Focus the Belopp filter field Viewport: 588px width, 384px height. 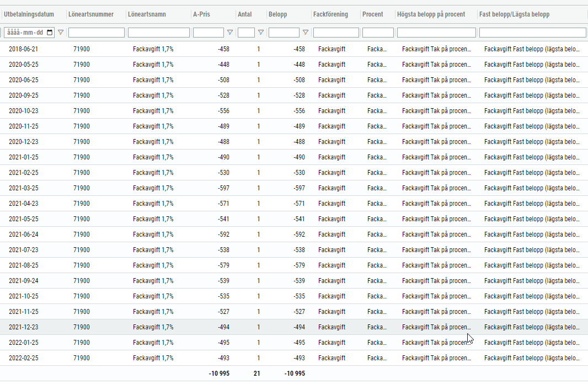[284, 33]
